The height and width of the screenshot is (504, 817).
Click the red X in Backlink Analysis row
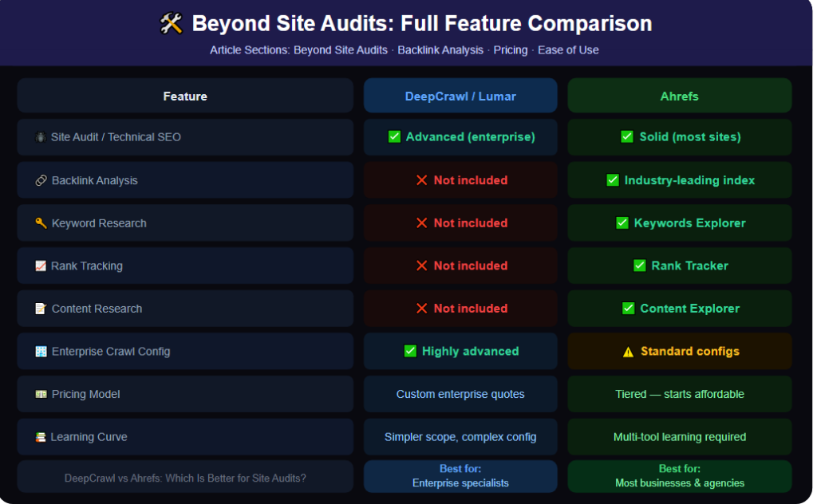coord(421,180)
